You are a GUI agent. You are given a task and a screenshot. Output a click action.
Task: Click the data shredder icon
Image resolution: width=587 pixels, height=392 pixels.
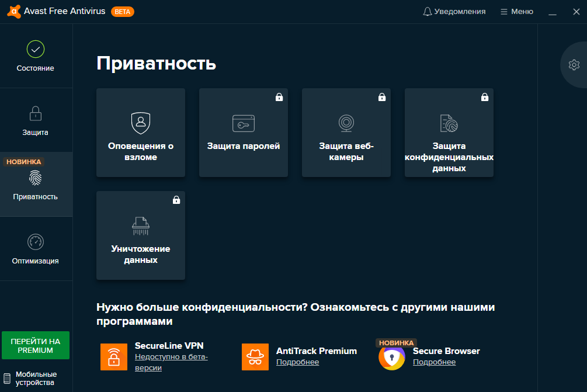141,226
